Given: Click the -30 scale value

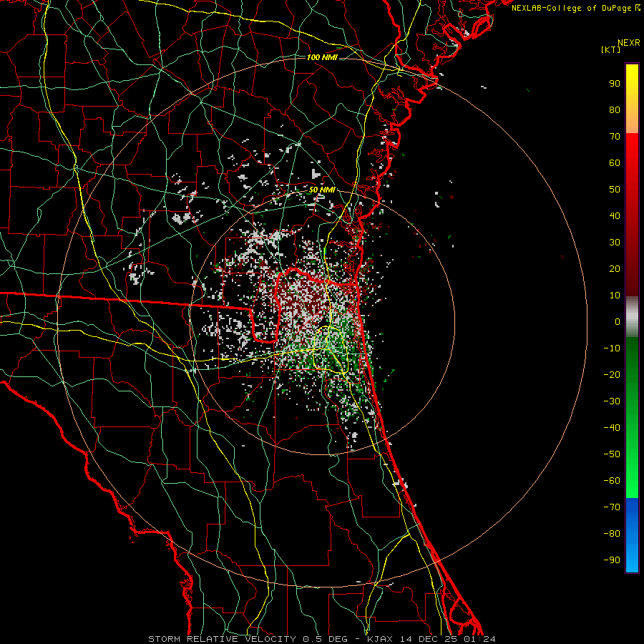Looking at the screenshot, I should coord(612,401).
